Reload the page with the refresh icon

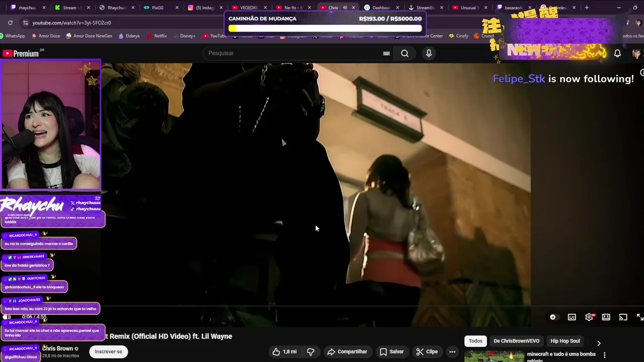(x=10, y=23)
